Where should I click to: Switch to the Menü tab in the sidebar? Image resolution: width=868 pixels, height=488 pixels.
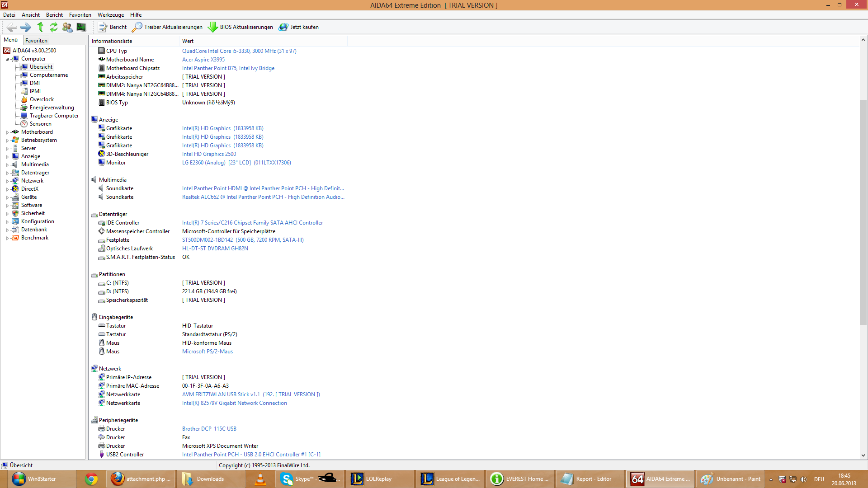pos(11,40)
